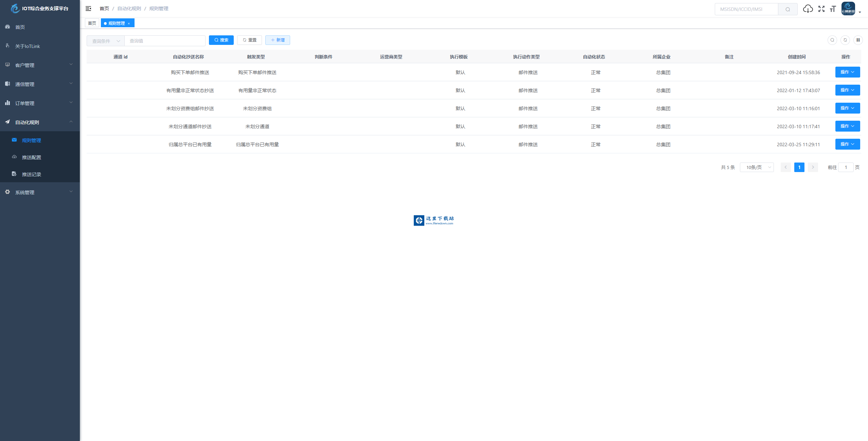The width and height of the screenshot is (868, 441).
Task: Open the font size adjustment icon
Action: [x=833, y=9]
